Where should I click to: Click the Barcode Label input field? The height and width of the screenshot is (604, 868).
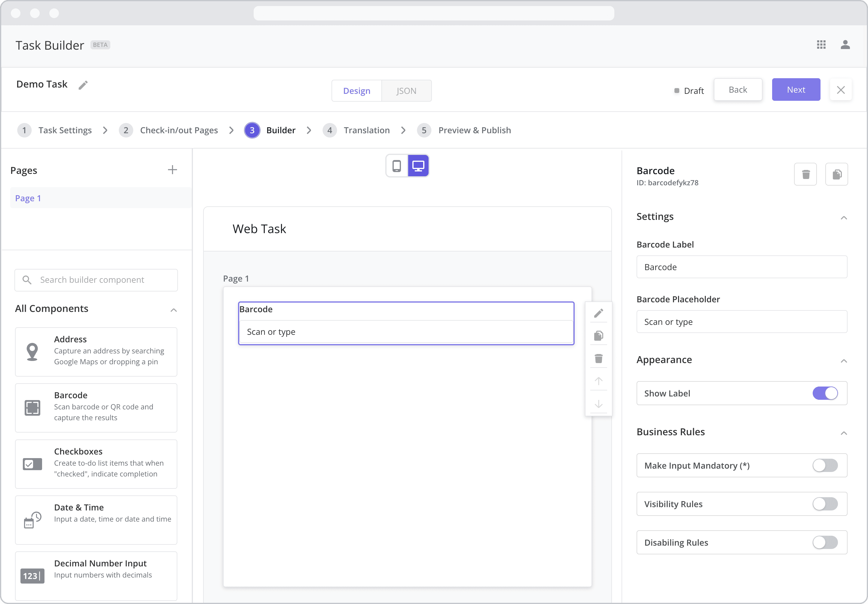[x=742, y=267]
